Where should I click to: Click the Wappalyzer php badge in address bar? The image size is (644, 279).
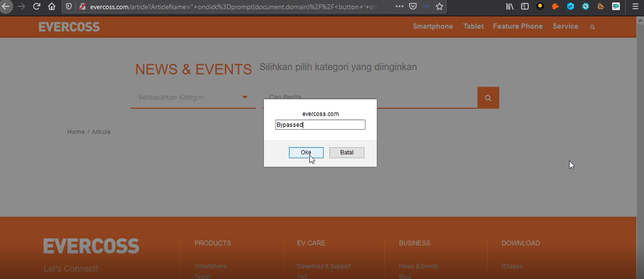coord(426,6)
